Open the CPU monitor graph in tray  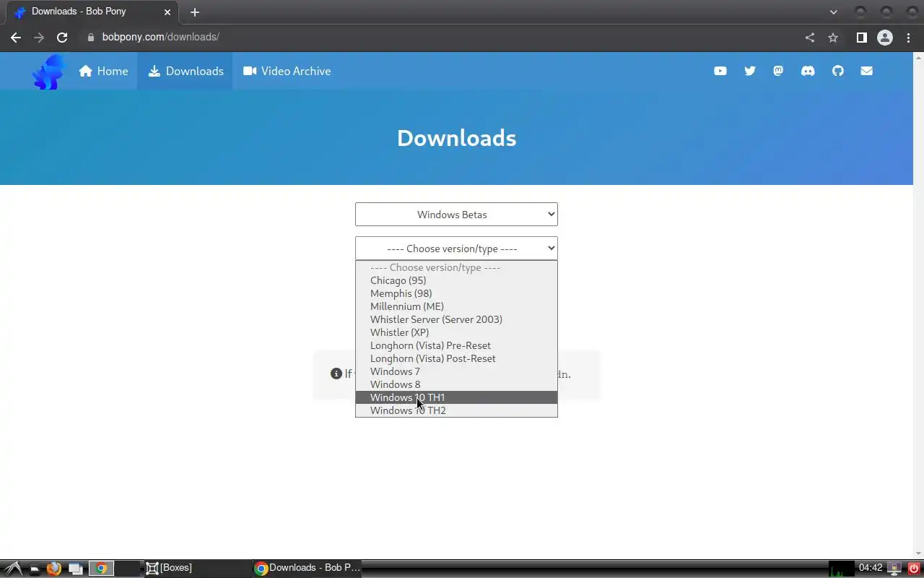[x=842, y=569]
